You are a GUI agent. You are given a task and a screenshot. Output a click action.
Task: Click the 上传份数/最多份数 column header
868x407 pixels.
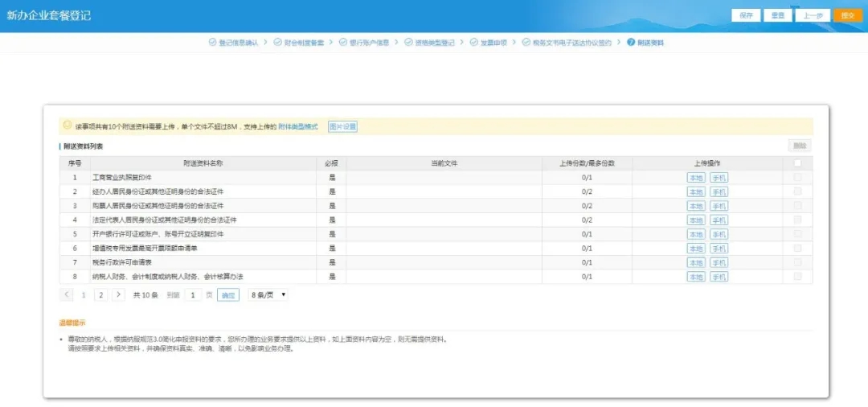coord(587,163)
